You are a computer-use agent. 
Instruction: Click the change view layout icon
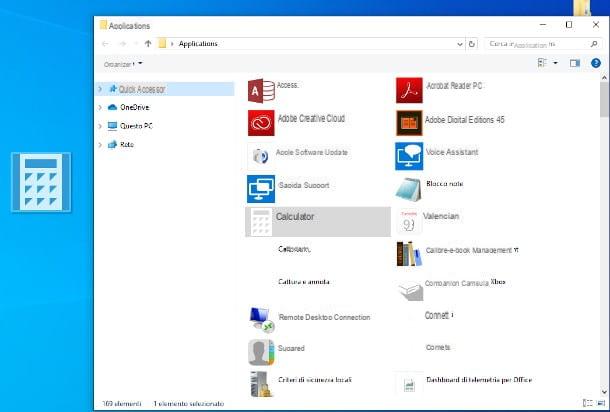[x=542, y=63]
